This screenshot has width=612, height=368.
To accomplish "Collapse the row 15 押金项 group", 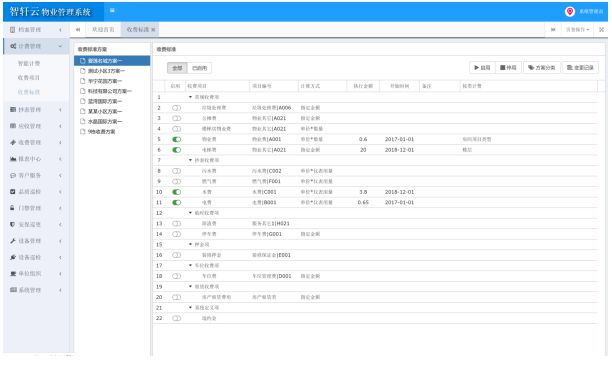I will click(190, 245).
